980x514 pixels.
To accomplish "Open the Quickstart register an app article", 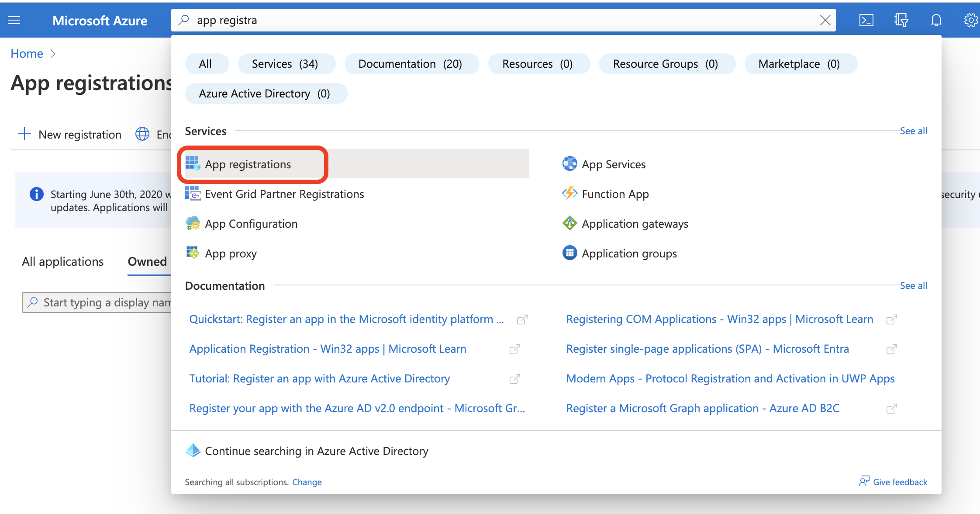I will [x=347, y=319].
